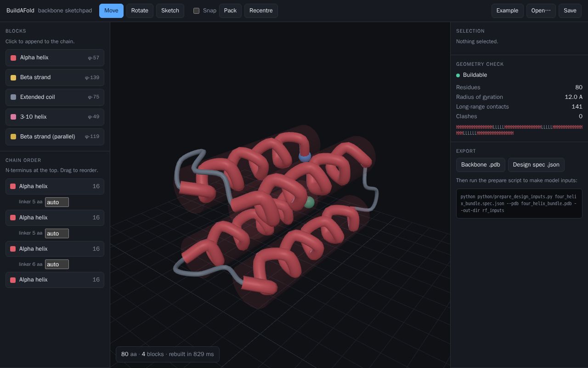Click the blue sphere marker in the viewport

coord(305,156)
